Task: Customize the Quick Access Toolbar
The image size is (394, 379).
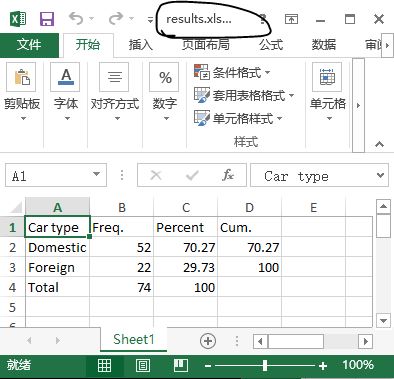Action: pos(150,20)
